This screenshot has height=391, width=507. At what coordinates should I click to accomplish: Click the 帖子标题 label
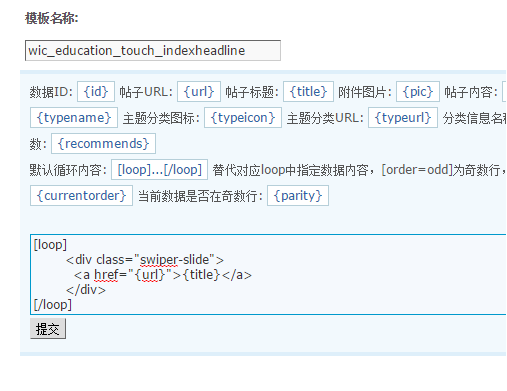pyautogui.click(x=252, y=92)
